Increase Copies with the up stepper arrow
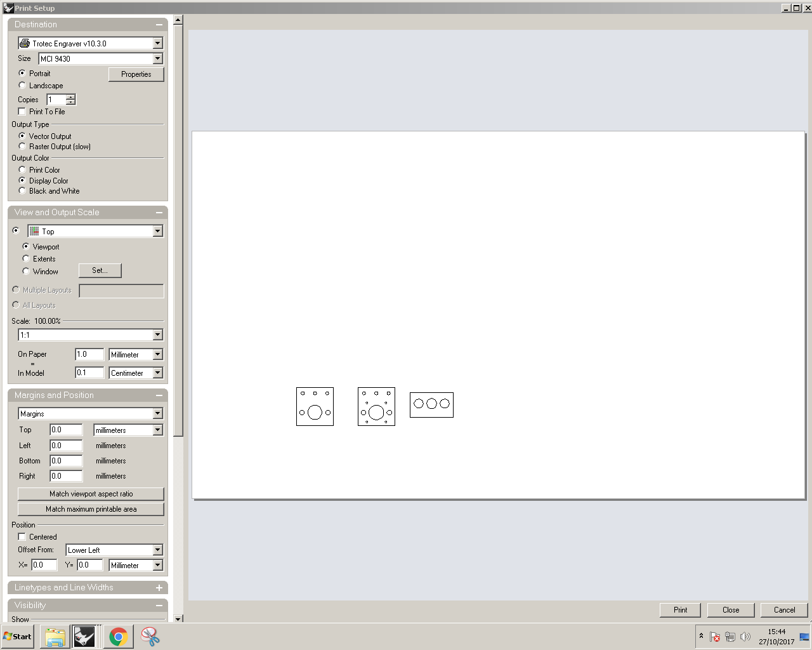 [70, 96]
